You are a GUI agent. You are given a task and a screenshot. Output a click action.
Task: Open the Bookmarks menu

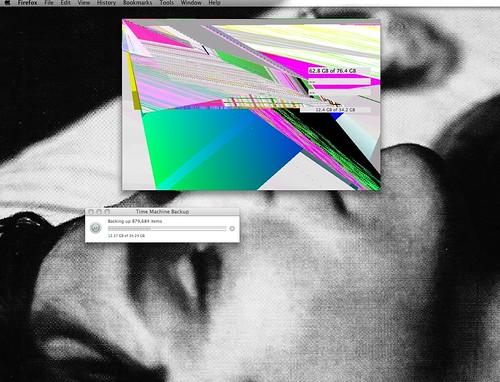pos(137,2)
